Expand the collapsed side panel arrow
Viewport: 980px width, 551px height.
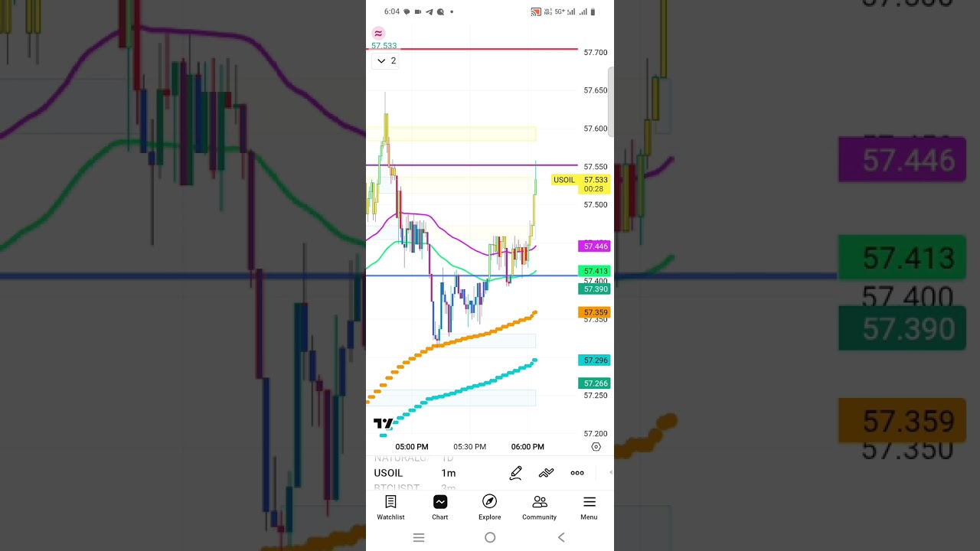coord(610,473)
